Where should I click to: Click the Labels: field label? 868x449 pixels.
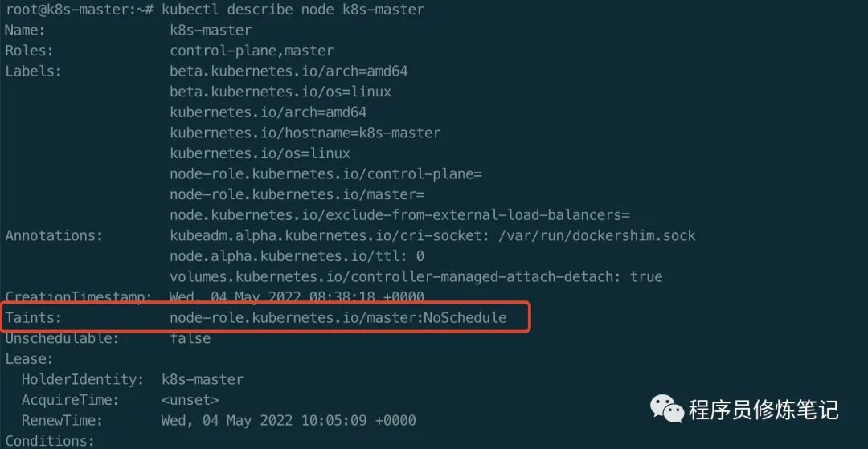point(33,71)
